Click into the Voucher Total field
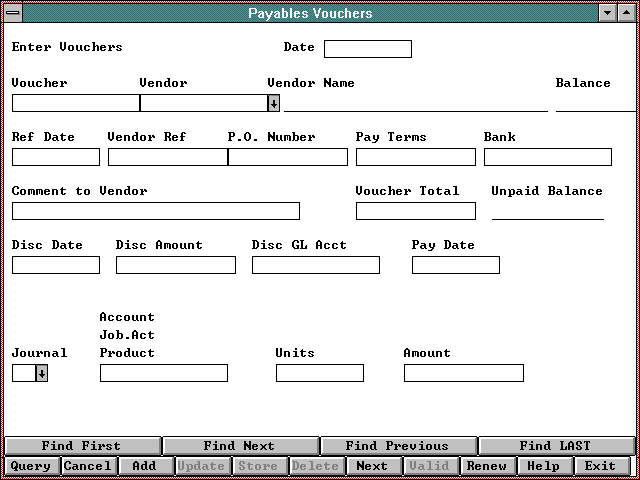Viewport: 640px width, 480px height. 415,211
